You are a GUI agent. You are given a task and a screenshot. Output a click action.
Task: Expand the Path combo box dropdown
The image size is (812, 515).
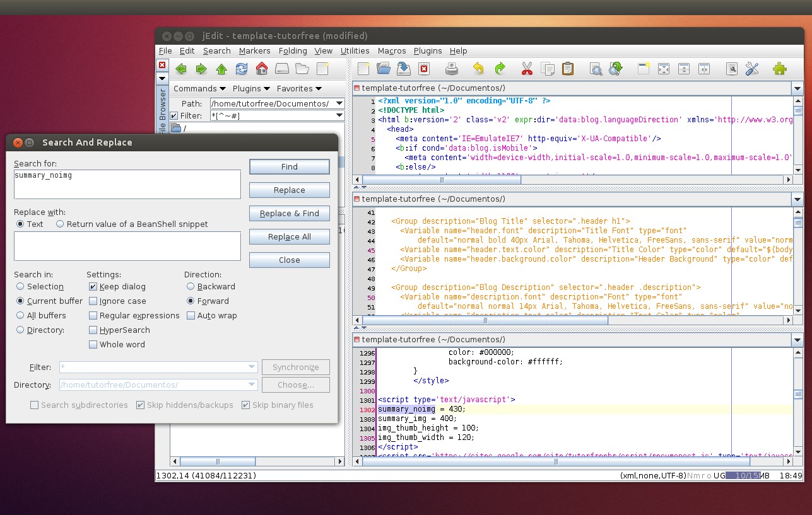pyautogui.click(x=339, y=103)
